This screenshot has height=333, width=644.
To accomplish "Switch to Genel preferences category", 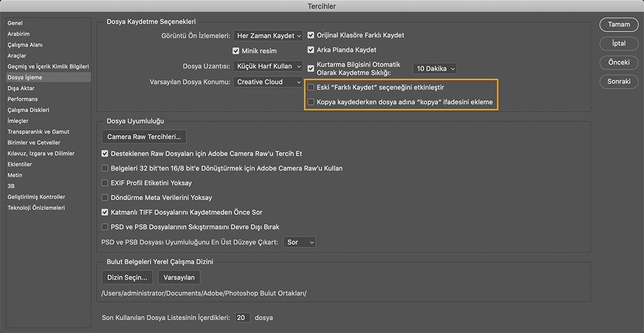I will click(x=15, y=23).
